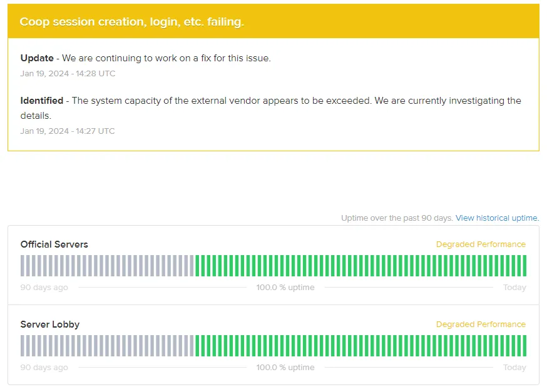Select the first green bar in Official Servers

click(x=198, y=266)
